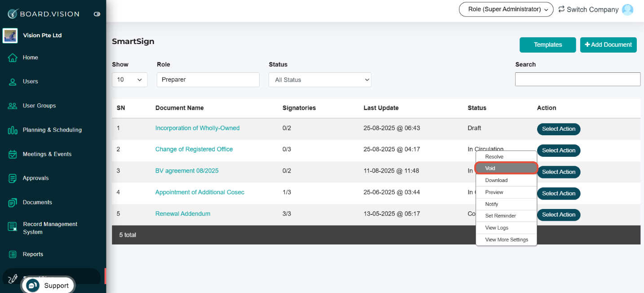Click the Reports icon in sidebar
Image resolution: width=644 pixels, height=293 pixels.
(x=13, y=254)
